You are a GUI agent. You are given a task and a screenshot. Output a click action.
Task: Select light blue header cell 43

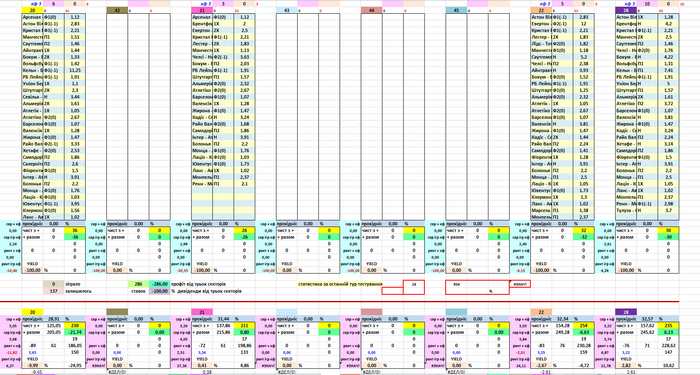[x=287, y=10]
